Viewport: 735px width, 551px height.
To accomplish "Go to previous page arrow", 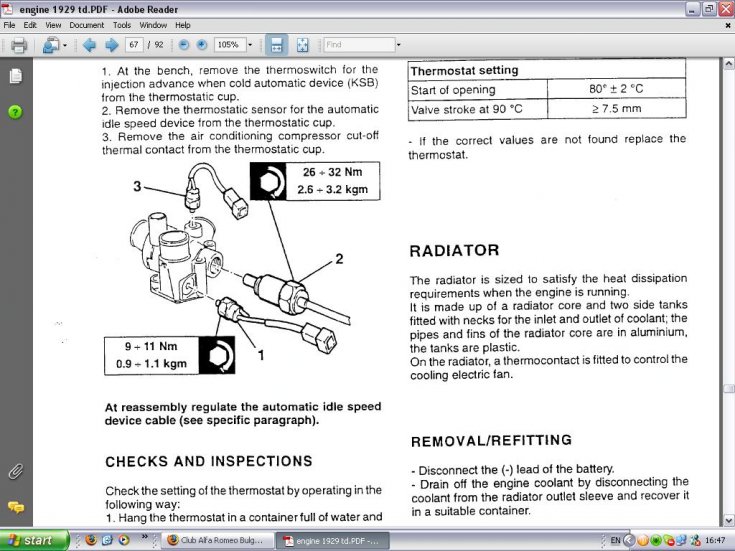I will 88,45.
